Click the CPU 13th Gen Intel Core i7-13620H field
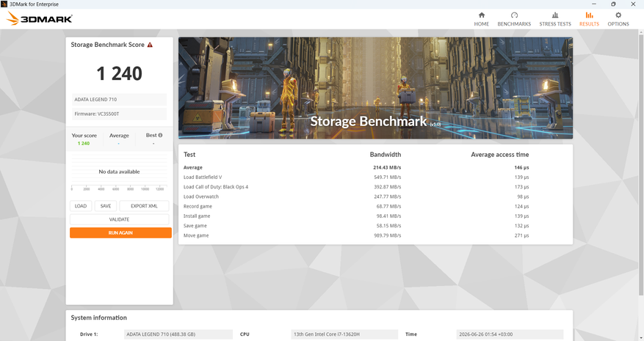 coord(344,334)
